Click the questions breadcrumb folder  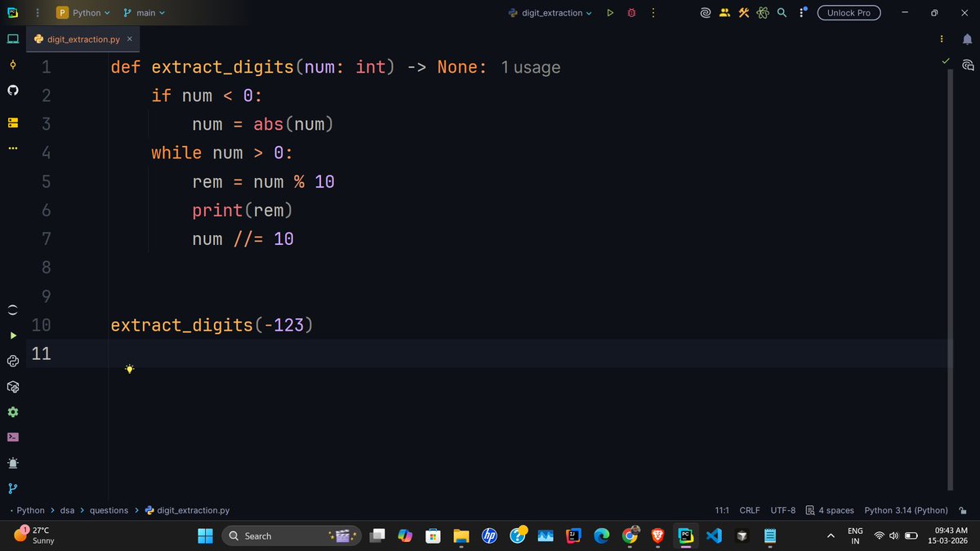109,510
